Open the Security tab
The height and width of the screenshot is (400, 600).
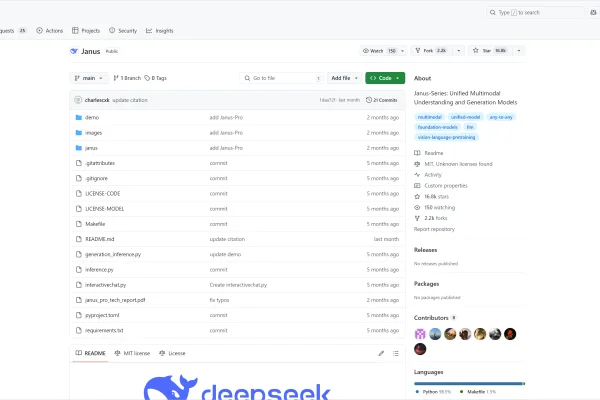[x=123, y=31]
